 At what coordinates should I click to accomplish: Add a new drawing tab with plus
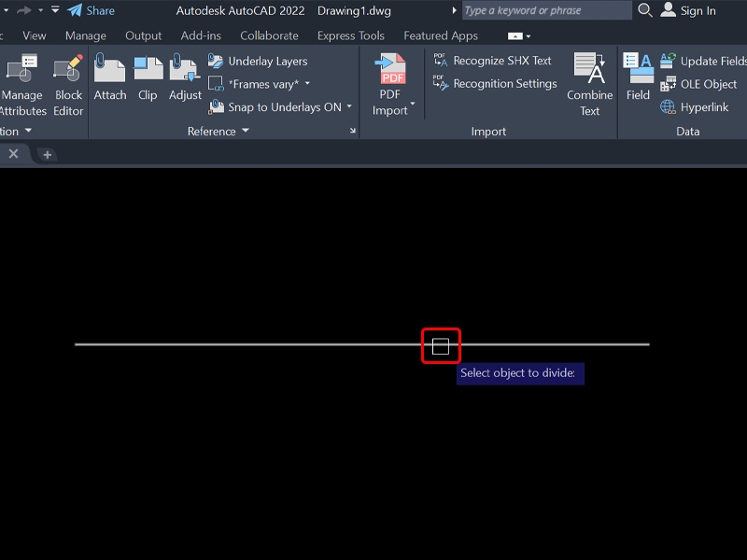[48, 155]
